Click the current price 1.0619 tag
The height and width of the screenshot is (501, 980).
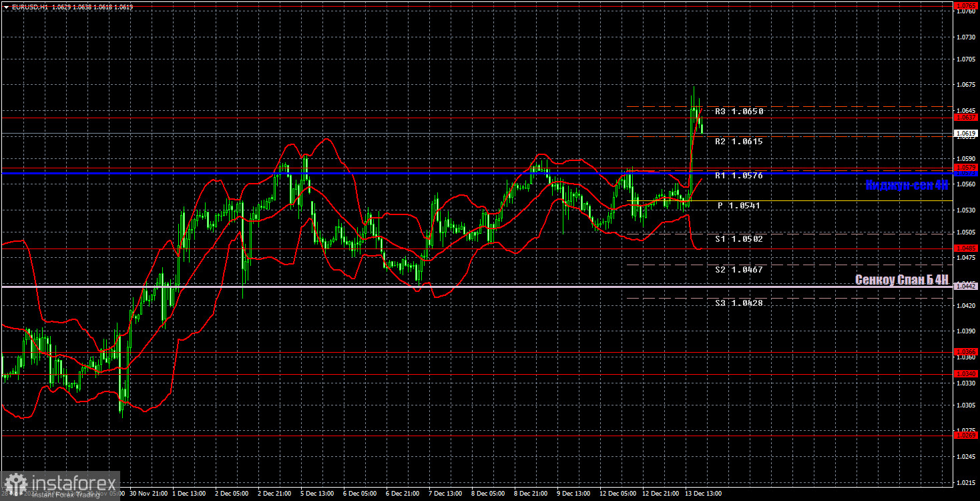point(966,134)
